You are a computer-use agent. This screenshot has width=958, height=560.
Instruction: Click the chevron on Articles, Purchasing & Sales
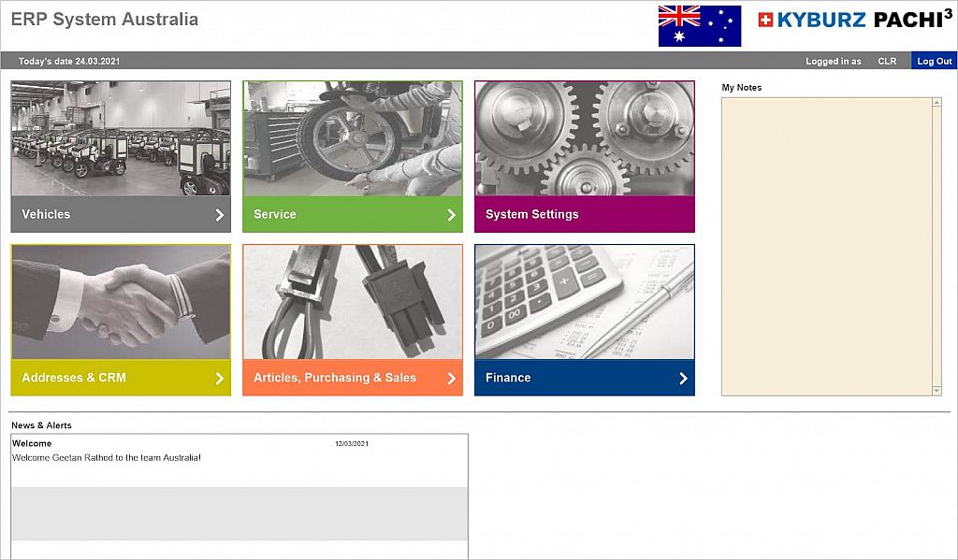click(452, 379)
